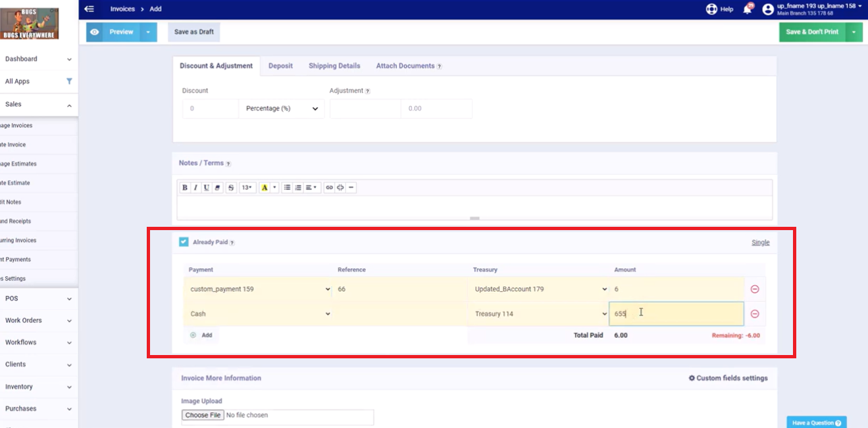
Task: Click Save & Don't Print
Action: click(813, 32)
